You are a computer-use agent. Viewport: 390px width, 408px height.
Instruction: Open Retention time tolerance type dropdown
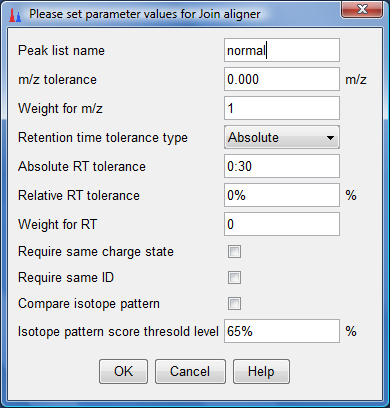pos(282,137)
